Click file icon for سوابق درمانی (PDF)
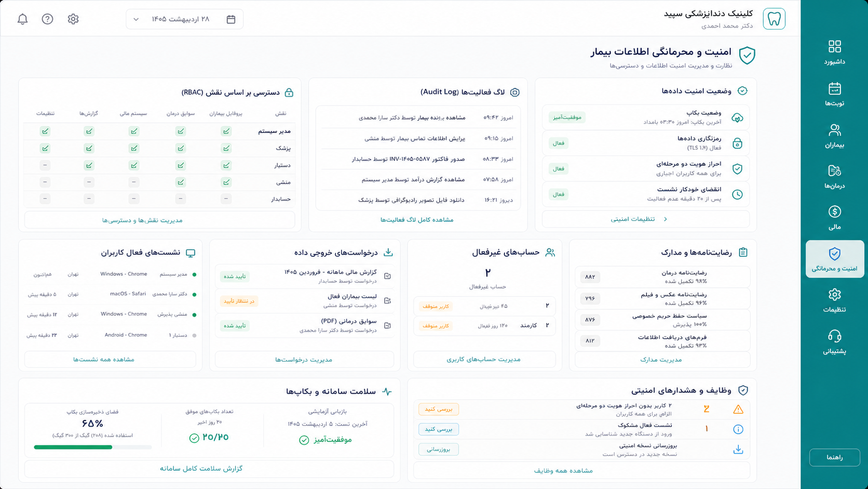The height and width of the screenshot is (489, 868). tap(387, 325)
